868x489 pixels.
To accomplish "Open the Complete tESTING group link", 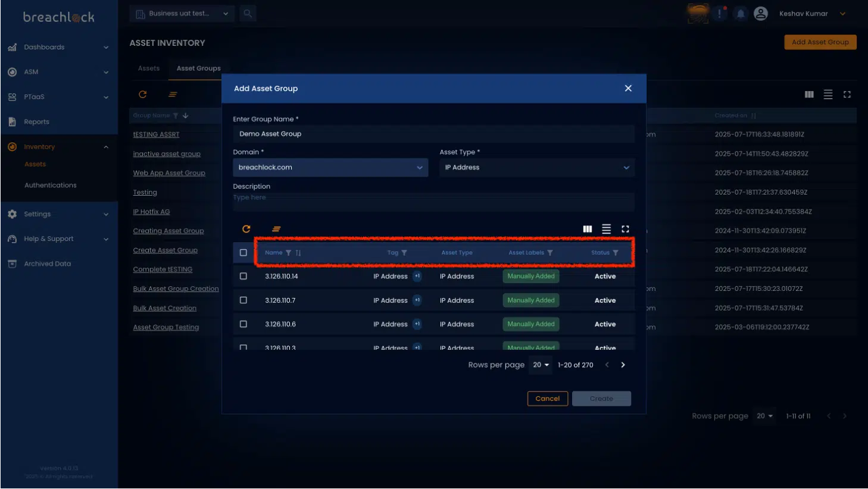I will 163,269.
